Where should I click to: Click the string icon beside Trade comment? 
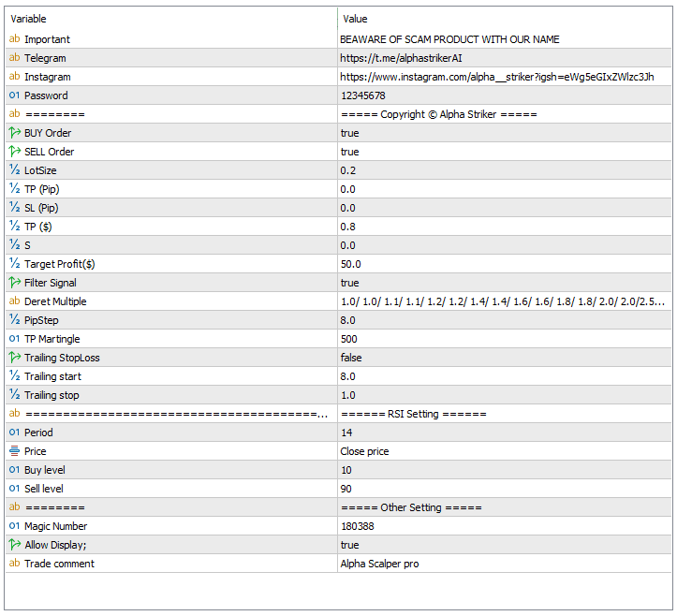(x=14, y=564)
